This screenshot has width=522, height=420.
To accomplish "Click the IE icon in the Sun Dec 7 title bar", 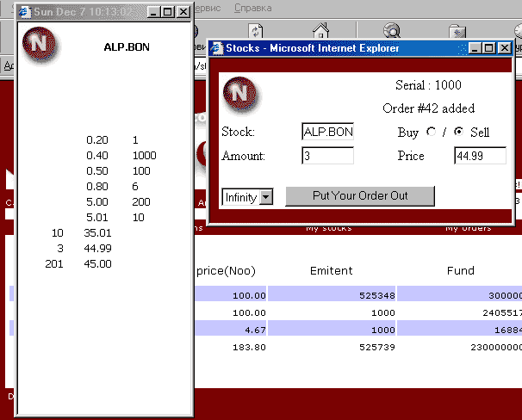I will pos(24,12).
